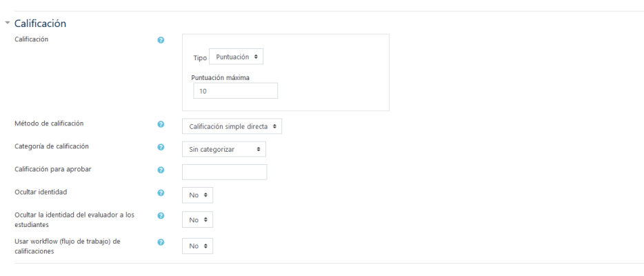Click the Categoría de calificación label
The height and width of the screenshot is (276, 644).
click(x=52, y=146)
